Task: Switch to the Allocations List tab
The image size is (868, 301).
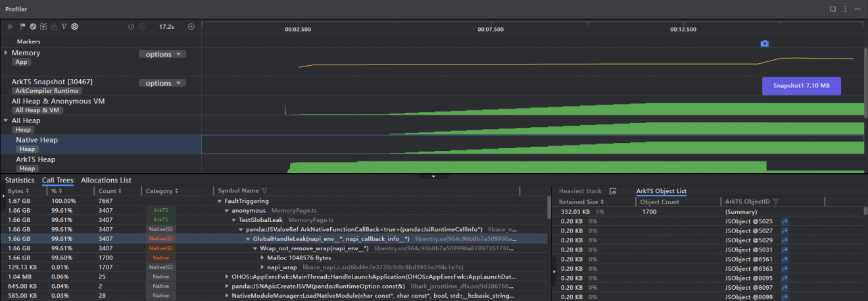Action: tap(106, 180)
